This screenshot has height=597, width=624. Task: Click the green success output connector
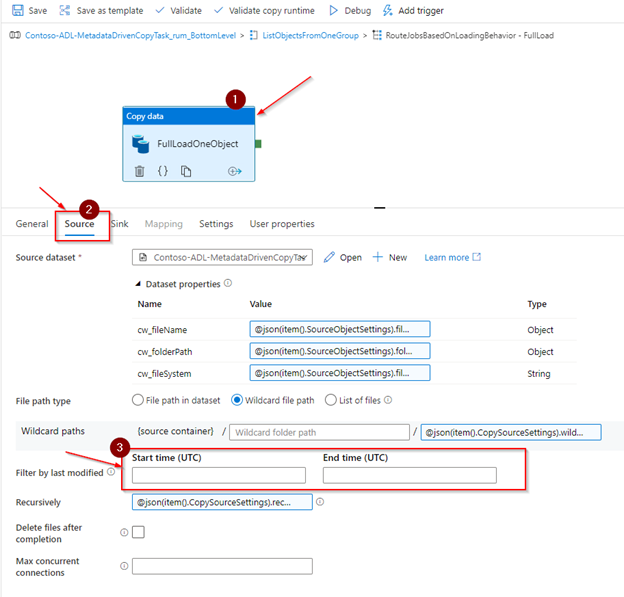258,144
